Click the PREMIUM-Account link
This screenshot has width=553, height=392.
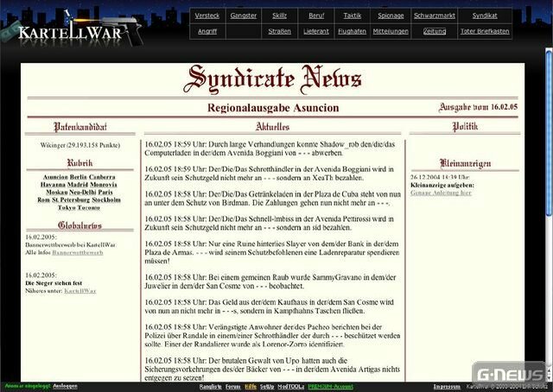pos(330,387)
